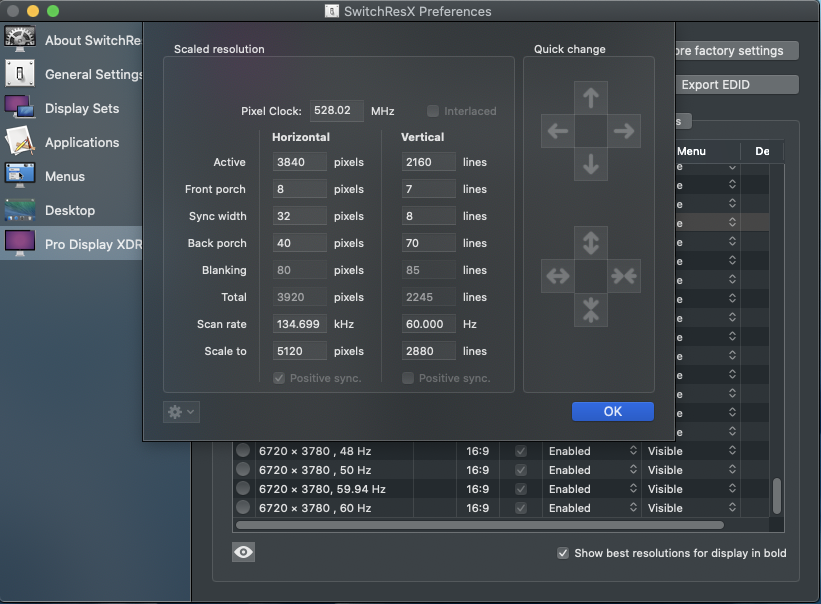Toggle the Interlaced checkbox
Screen dimensions: 821x604
point(432,111)
